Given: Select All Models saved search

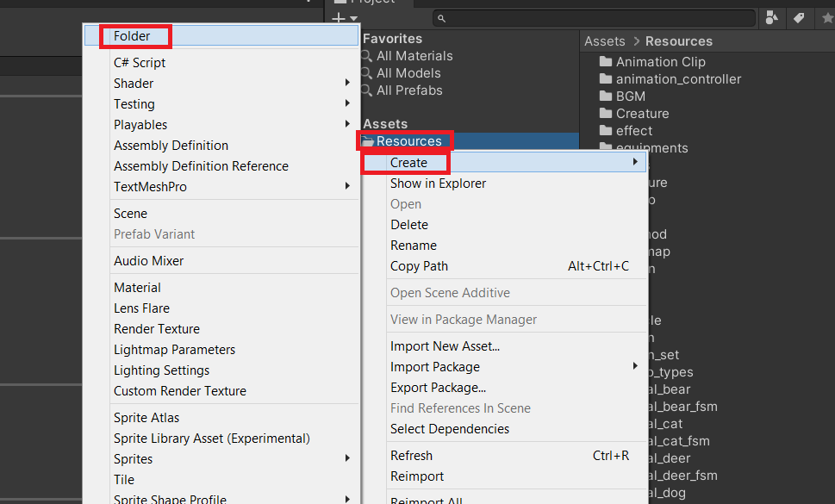Looking at the screenshot, I should point(408,73).
